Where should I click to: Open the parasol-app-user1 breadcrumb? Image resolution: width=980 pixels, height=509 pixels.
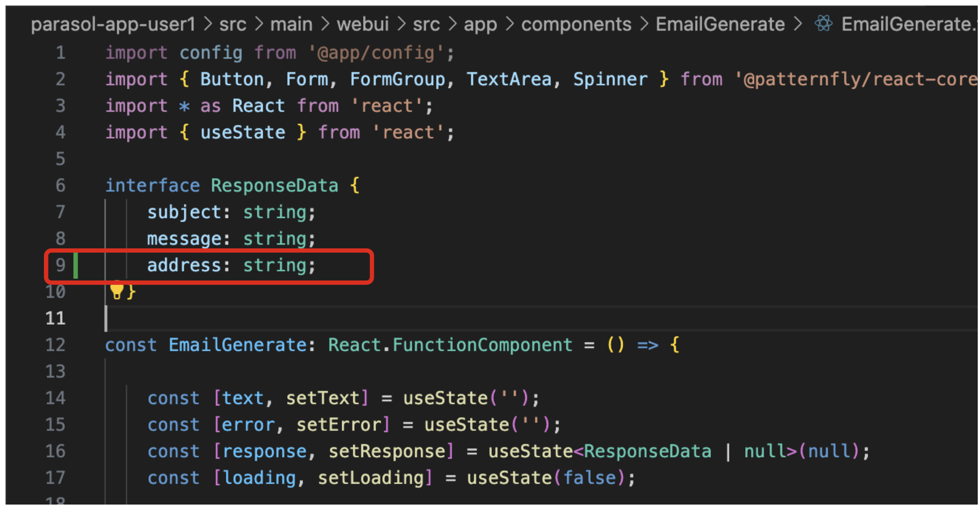(113, 24)
